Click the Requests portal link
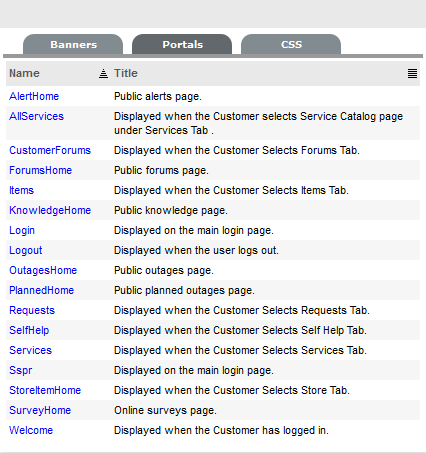Viewport: 426px width, 453px height. 32,310
